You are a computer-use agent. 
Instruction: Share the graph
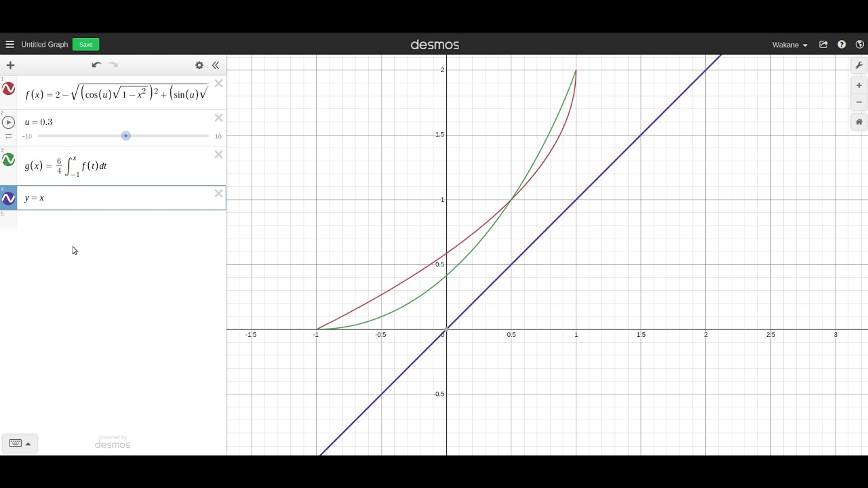(823, 45)
